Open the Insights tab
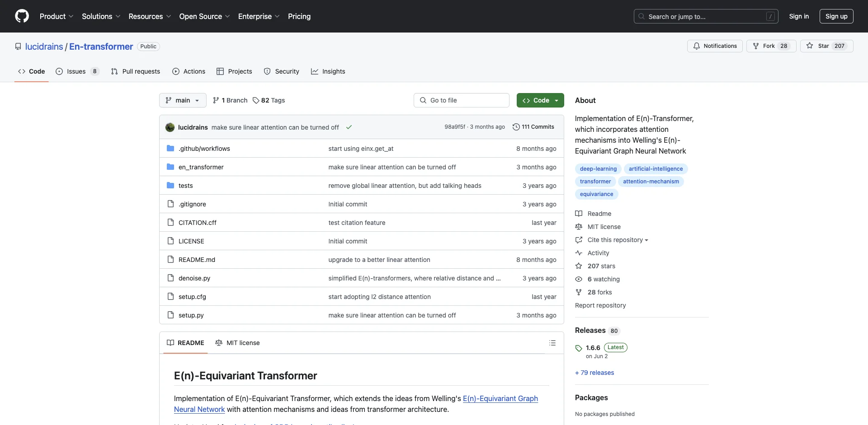 (x=328, y=71)
